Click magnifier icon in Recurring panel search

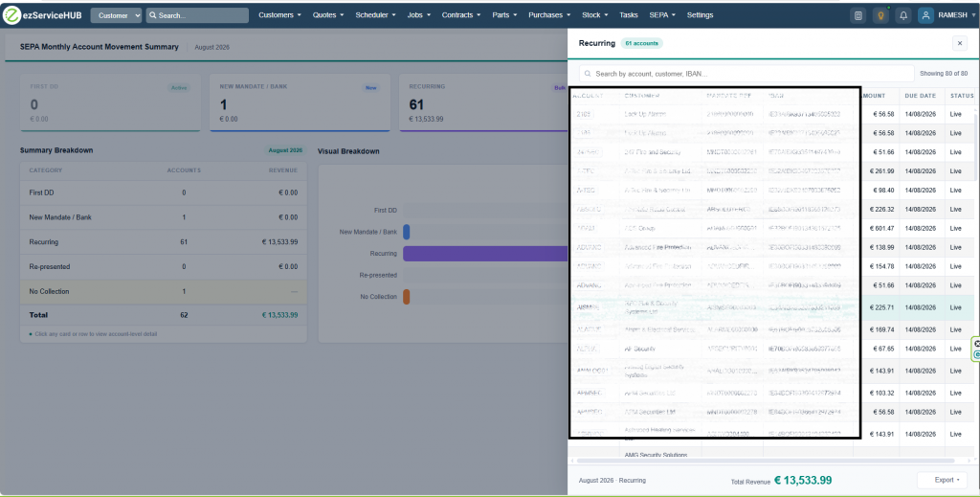pyautogui.click(x=588, y=74)
